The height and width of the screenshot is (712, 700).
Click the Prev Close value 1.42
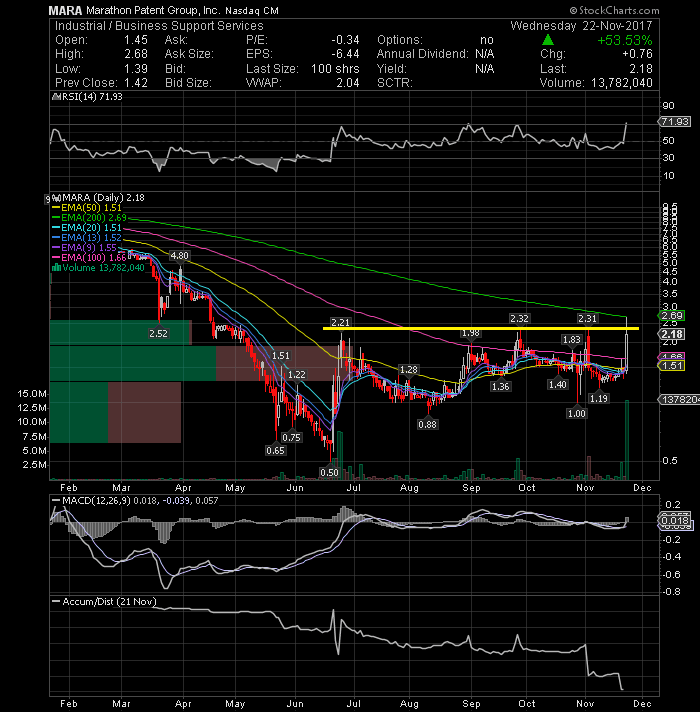tap(136, 83)
